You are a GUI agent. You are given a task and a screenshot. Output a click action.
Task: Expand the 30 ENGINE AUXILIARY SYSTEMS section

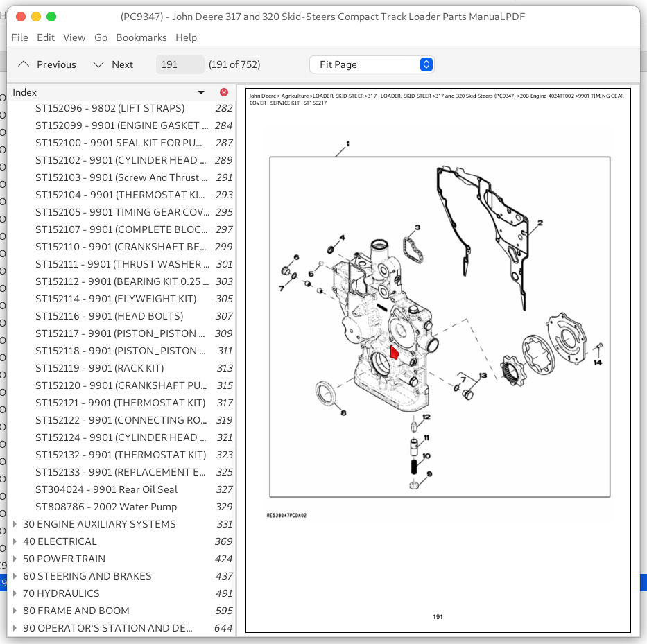pyautogui.click(x=15, y=524)
